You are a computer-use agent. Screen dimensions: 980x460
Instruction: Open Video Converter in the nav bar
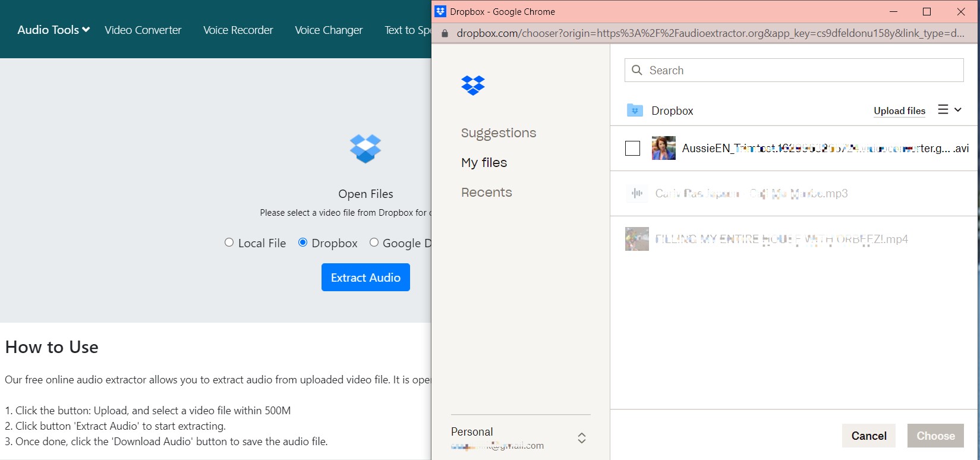(143, 30)
